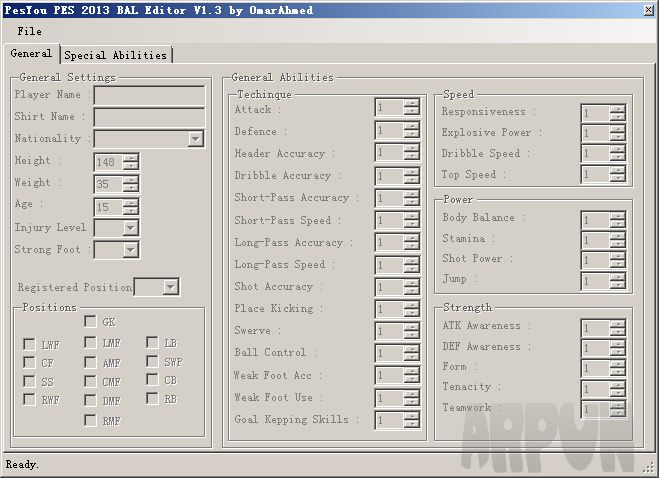
Task: Tick the AMF position checkbox
Action: point(90,362)
